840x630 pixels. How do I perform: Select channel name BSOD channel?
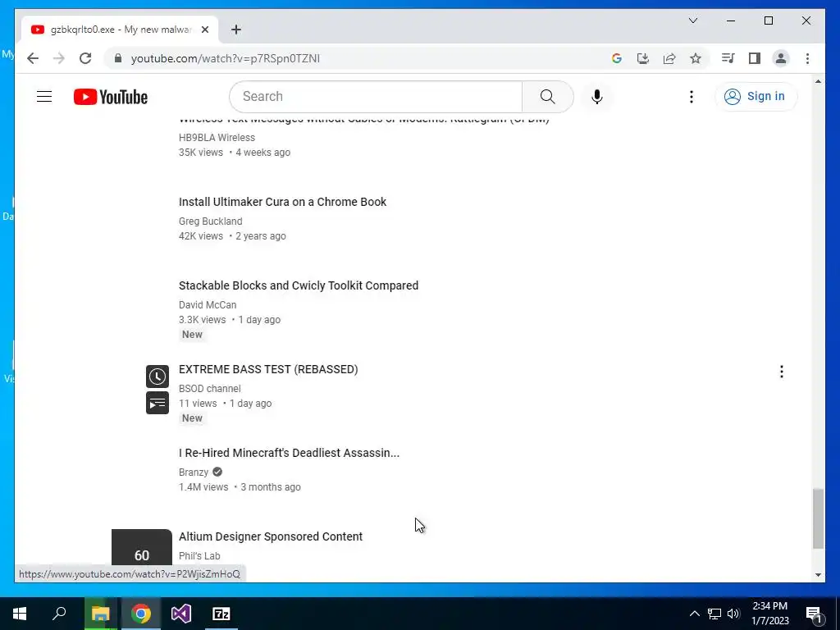click(x=209, y=388)
